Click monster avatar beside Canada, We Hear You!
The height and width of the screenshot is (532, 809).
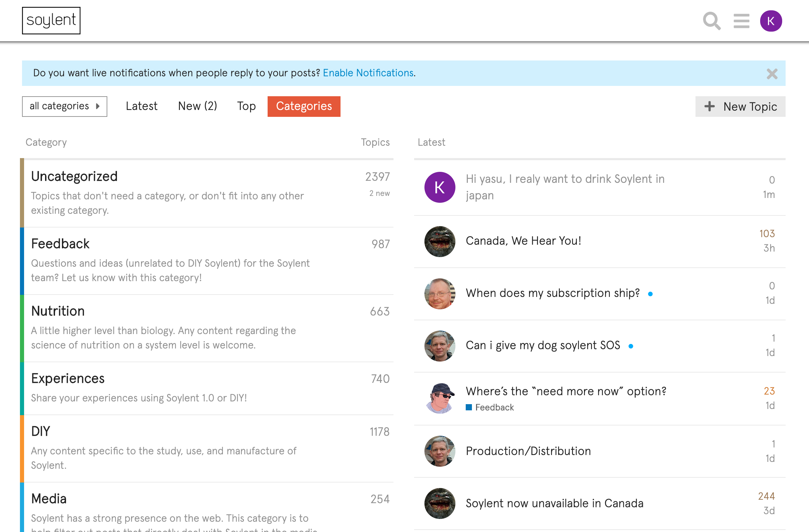click(440, 241)
